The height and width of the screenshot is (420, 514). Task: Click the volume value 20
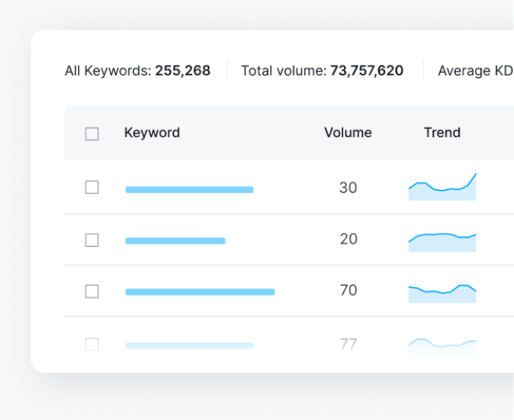click(348, 240)
